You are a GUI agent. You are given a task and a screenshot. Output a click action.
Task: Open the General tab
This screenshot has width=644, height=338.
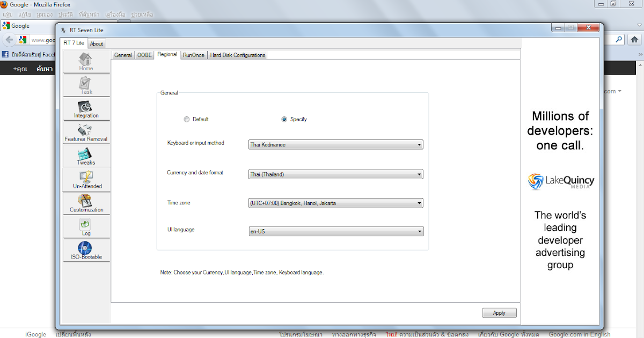point(123,55)
